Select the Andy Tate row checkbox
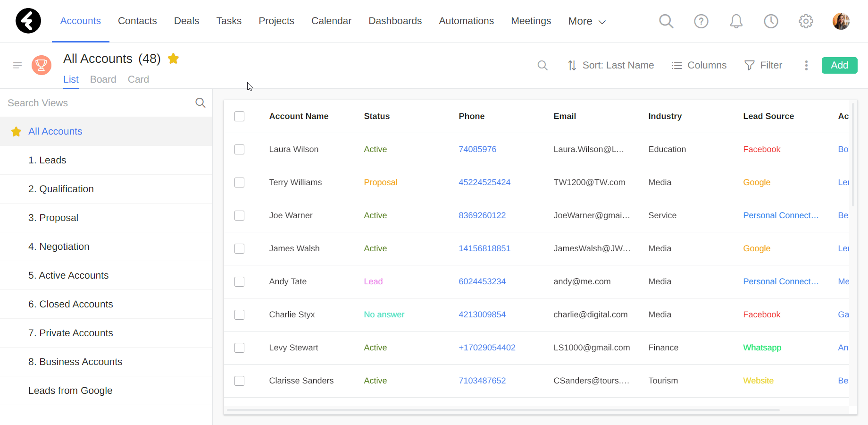Screen dimensions: 868x425 click(x=240, y=281)
